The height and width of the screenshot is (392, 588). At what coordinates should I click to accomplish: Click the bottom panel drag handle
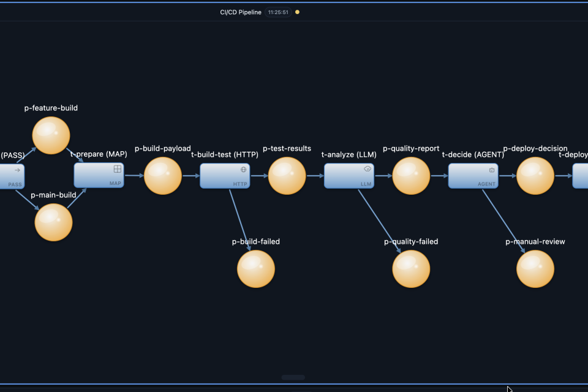point(293,377)
